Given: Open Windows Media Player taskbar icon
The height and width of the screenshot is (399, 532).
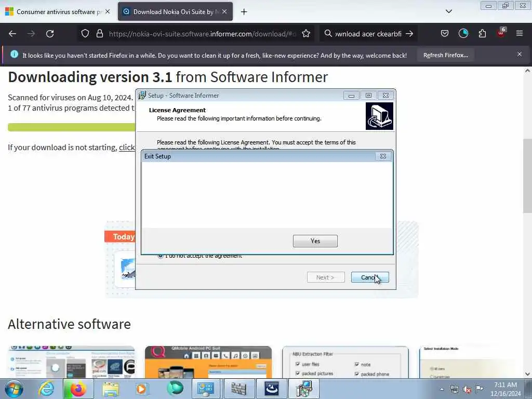Looking at the screenshot, I should 142,389.
